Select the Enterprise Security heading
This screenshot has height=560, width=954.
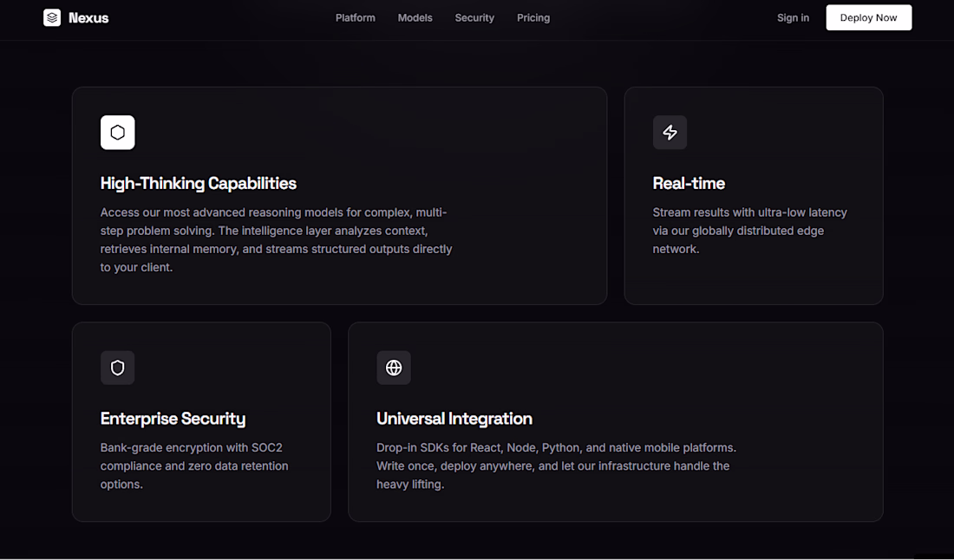(x=173, y=419)
